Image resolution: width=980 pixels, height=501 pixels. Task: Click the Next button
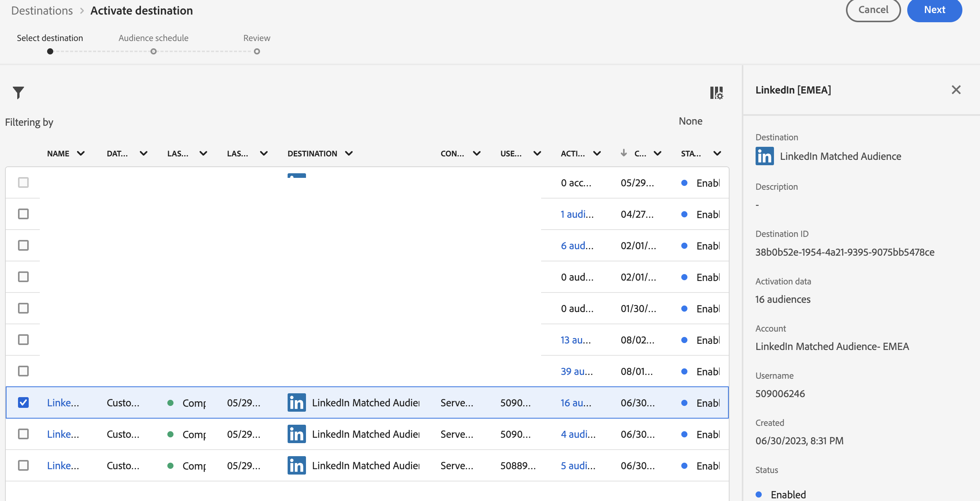pos(934,10)
